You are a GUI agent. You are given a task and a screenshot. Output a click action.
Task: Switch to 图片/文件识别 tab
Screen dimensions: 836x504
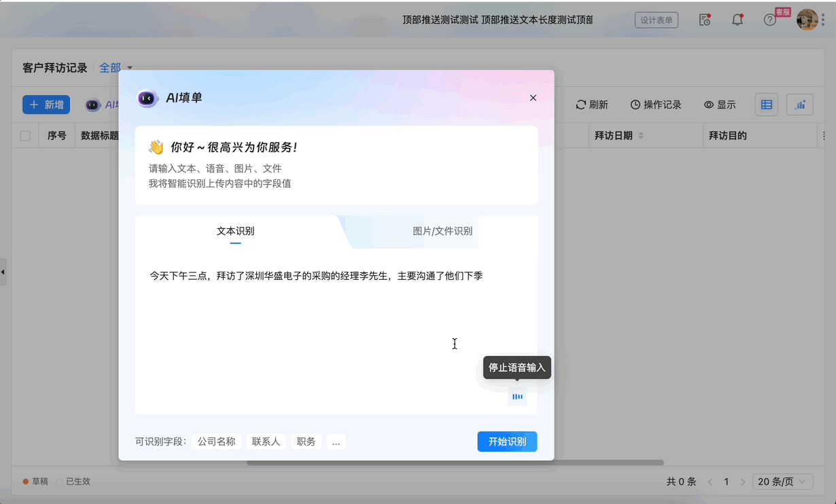pos(442,231)
